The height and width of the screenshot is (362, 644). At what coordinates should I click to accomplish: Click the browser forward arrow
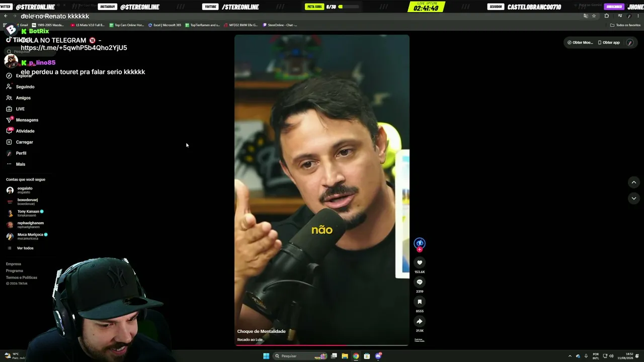14,16
